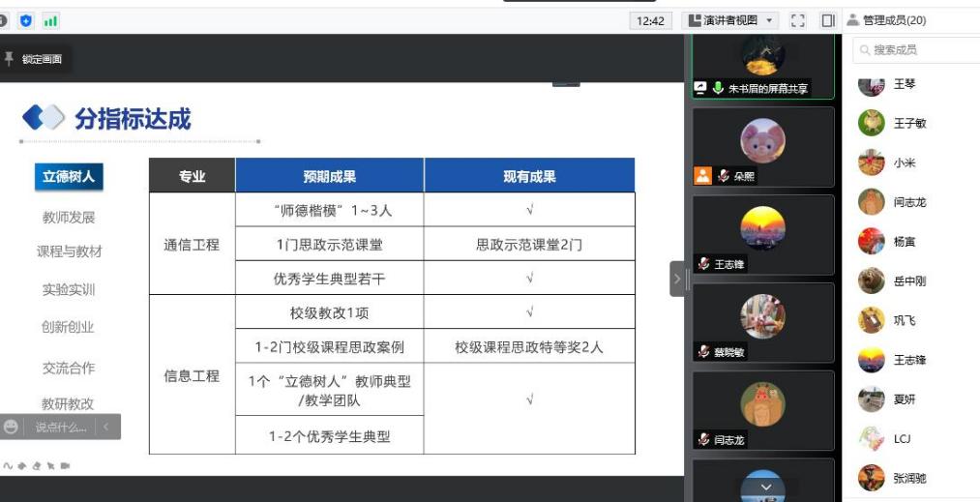The height and width of the screenshot is (502, 980).
Task: Open the green network signal indicator
Action: 50,20
